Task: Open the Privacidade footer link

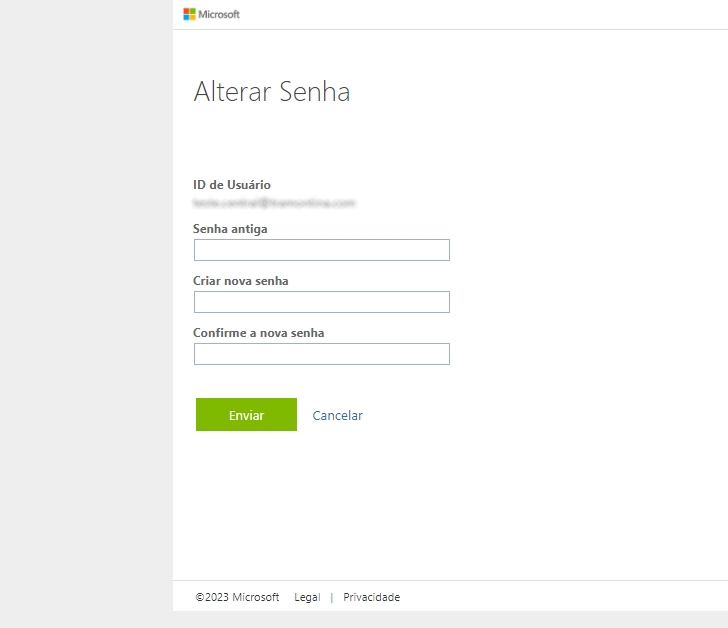Action: 371,597
